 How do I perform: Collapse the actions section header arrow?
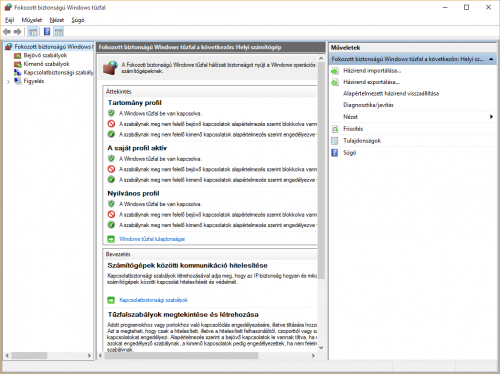click(x=491, y=59)
